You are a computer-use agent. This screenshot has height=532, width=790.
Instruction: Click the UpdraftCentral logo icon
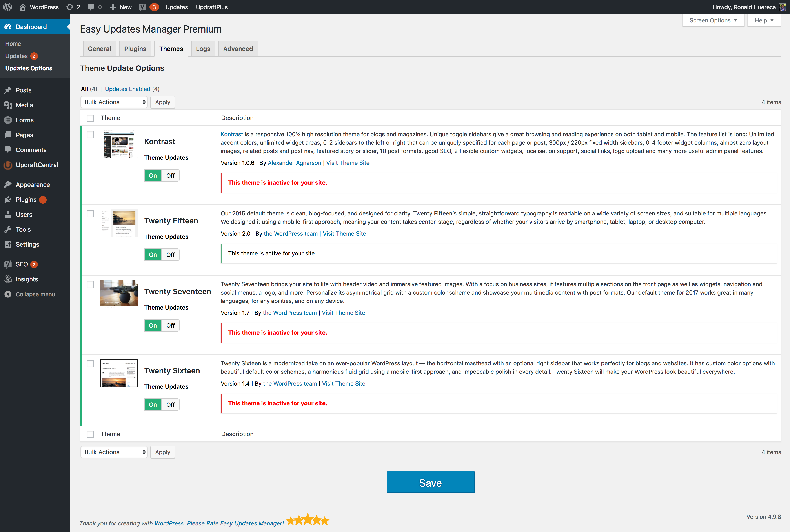(x=8, y=165)
